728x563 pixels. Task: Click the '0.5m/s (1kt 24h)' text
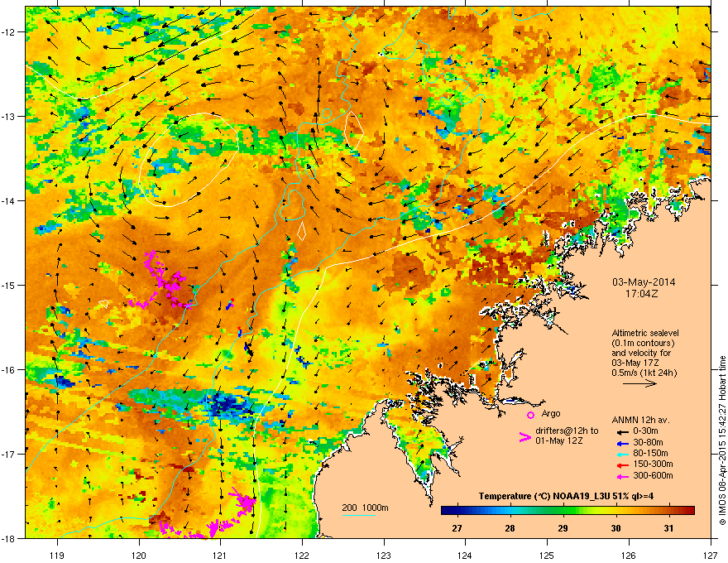[x=644, y=373]
